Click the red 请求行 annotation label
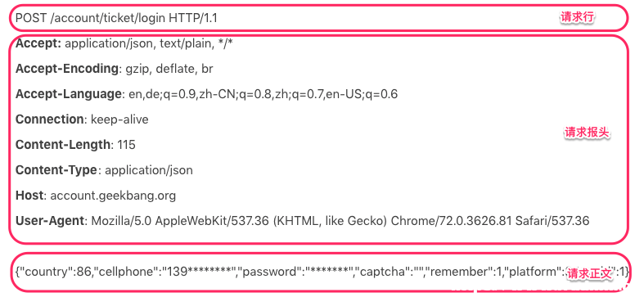644x297 pixels. (578, 17)
